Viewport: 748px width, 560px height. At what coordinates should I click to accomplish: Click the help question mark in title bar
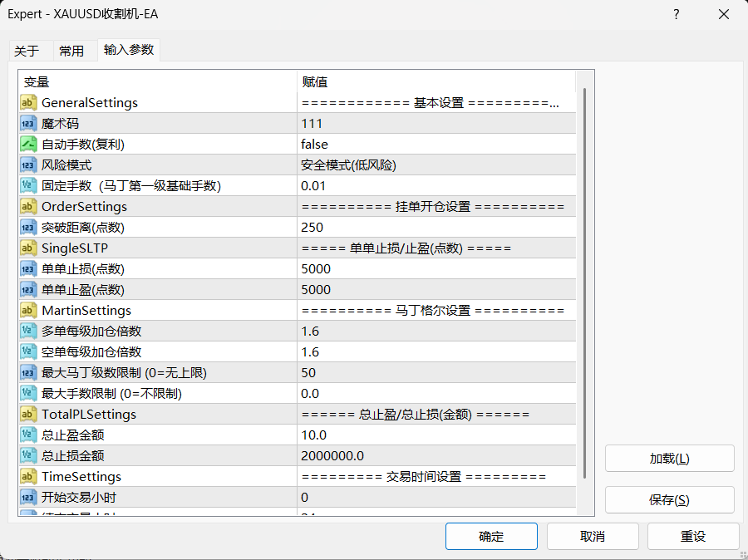[x=676, y=14]
